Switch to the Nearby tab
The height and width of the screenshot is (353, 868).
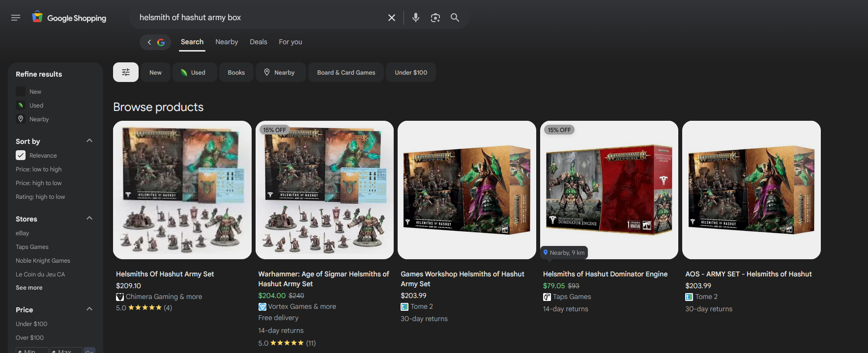tap(227, 42)
